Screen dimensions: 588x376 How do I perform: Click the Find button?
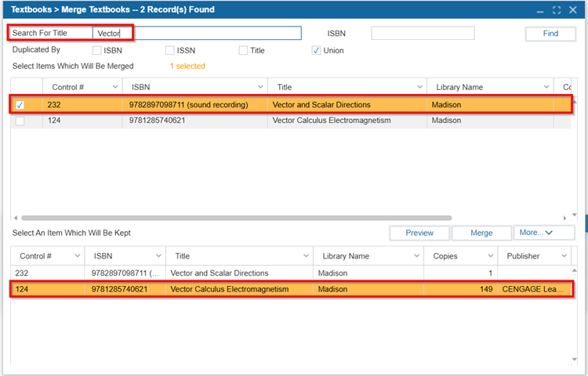550,34
